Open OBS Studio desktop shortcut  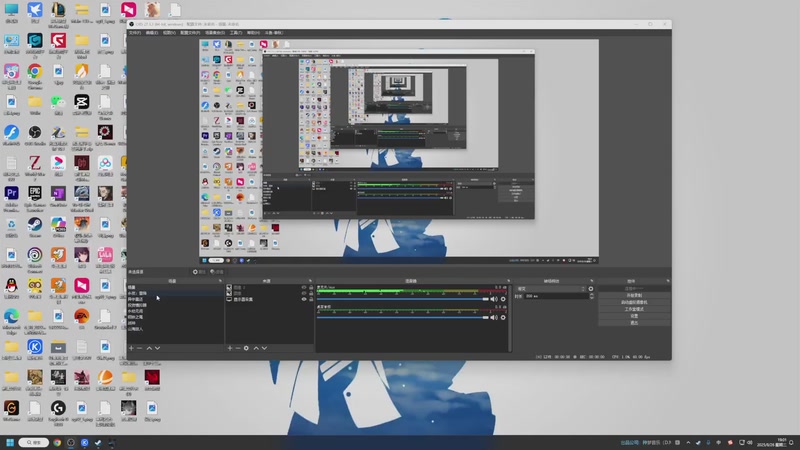pos(35,136)
